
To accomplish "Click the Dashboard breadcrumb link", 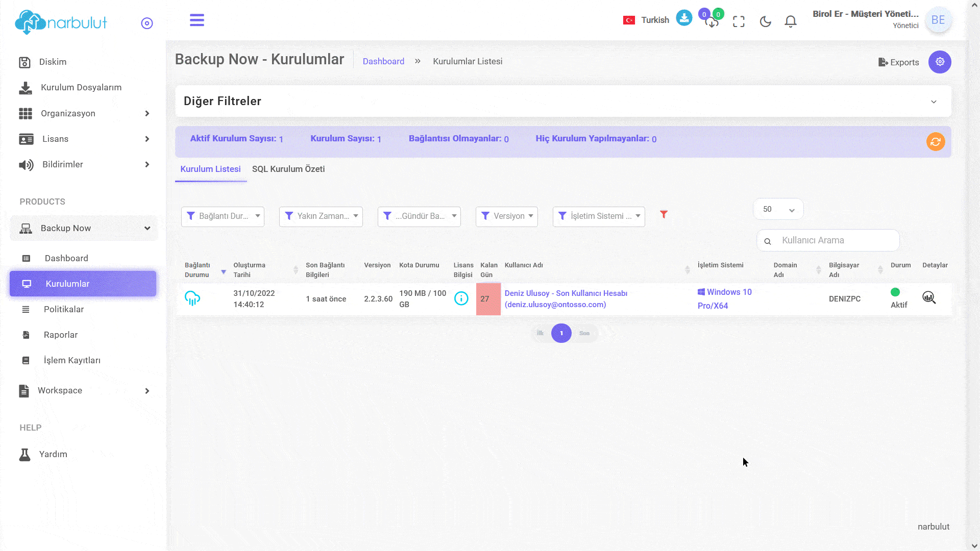I will [x=383, y=61].
